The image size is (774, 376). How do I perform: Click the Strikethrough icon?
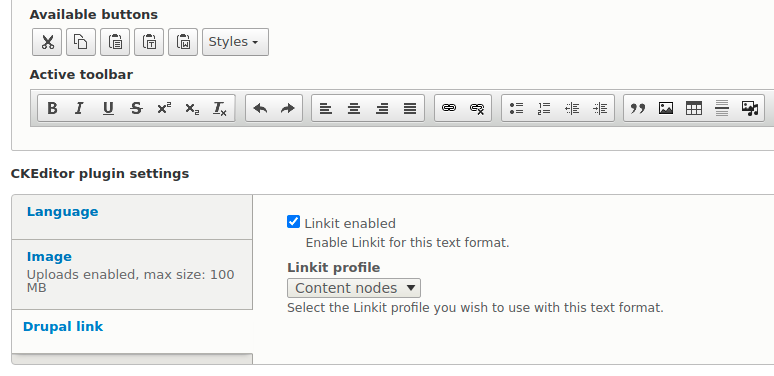tap(136, 108)
